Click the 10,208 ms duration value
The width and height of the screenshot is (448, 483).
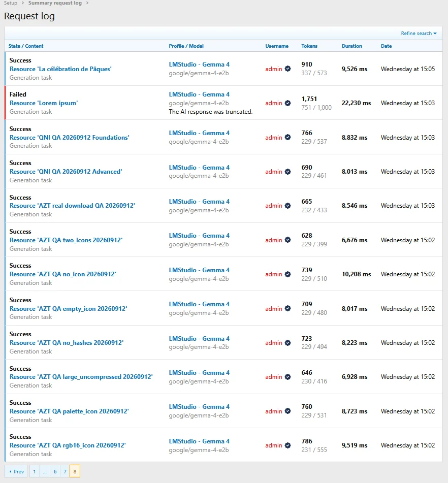pyautogui.click(x=356, y=274)
